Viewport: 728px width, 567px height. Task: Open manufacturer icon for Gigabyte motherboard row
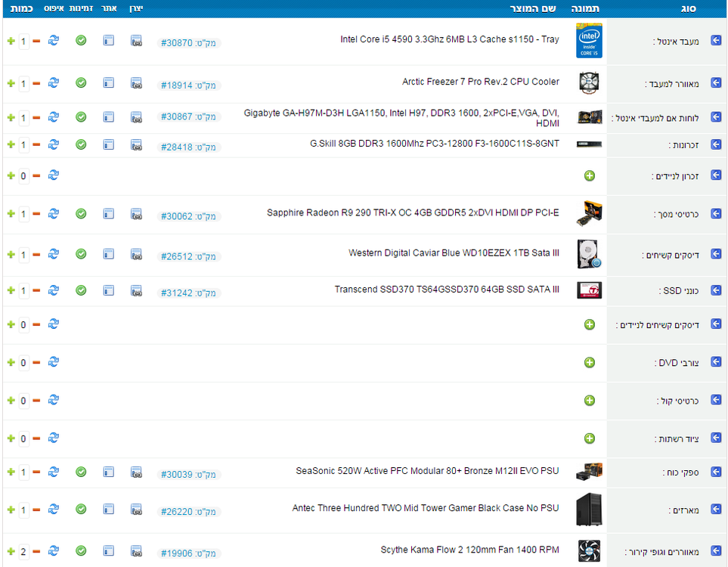click(x=136, y=116)
